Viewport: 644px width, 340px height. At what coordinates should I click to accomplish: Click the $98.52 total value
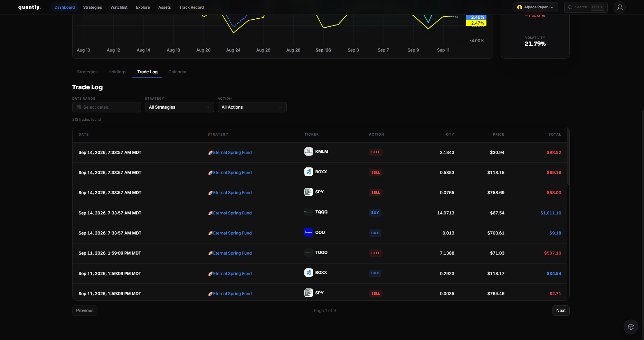coord(554,153)
